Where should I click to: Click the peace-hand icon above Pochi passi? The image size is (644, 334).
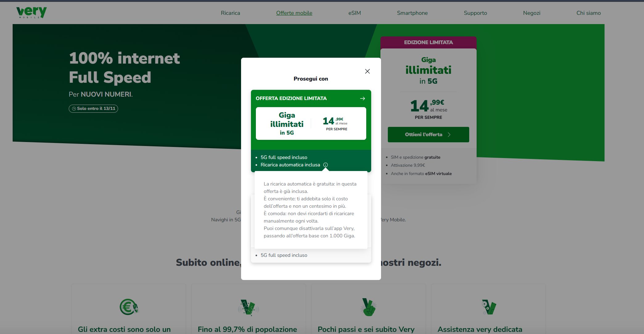coord(368,307)
